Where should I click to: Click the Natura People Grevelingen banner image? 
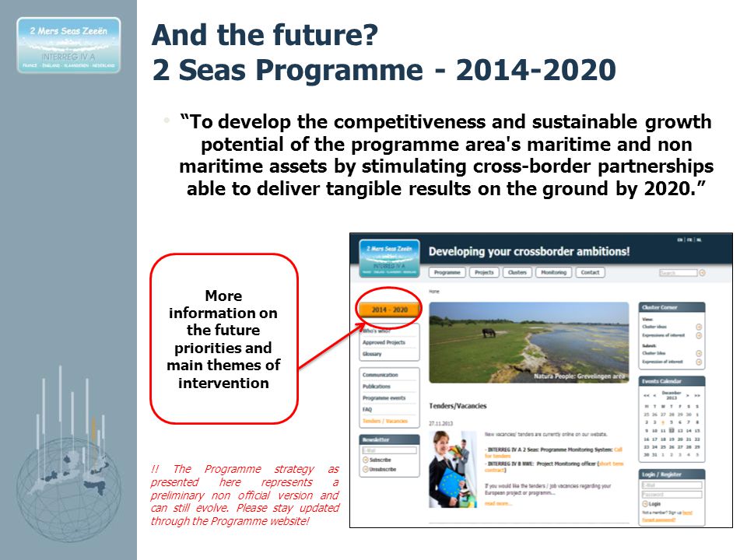[529, 342]
